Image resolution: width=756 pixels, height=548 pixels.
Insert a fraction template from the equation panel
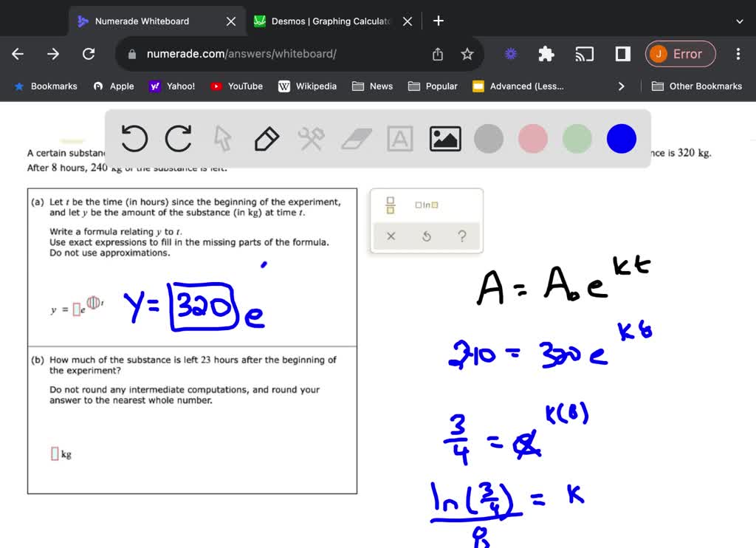click(389, 205)
